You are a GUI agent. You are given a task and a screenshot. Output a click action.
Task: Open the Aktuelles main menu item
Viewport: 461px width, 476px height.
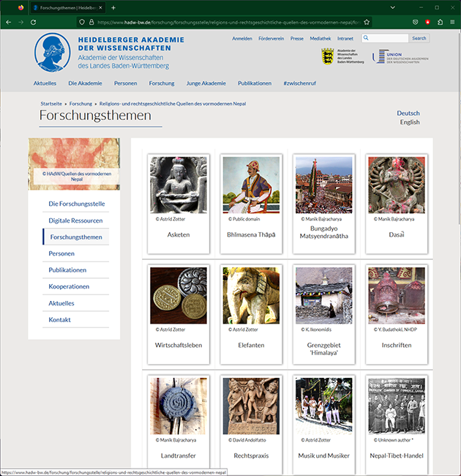[45, 83]
